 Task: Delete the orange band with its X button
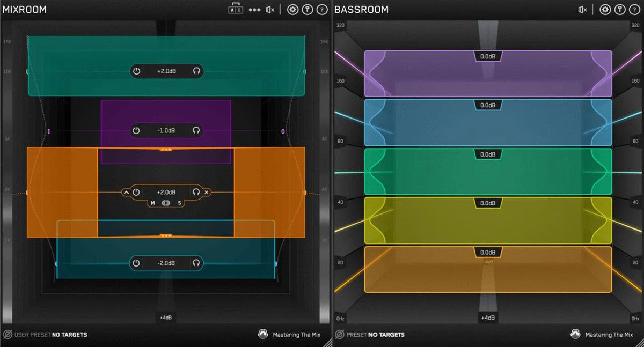click(x=207, y=192)
